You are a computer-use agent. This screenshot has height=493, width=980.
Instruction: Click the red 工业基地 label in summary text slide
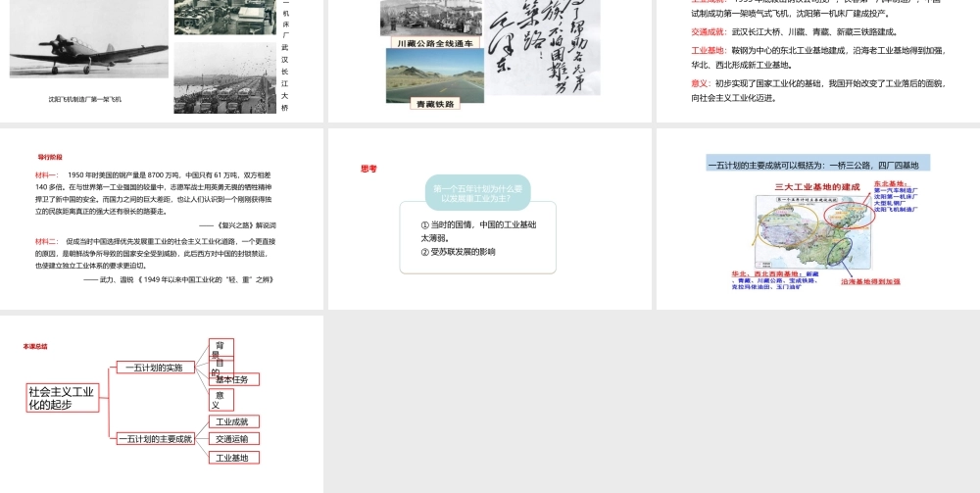[707, 51]
